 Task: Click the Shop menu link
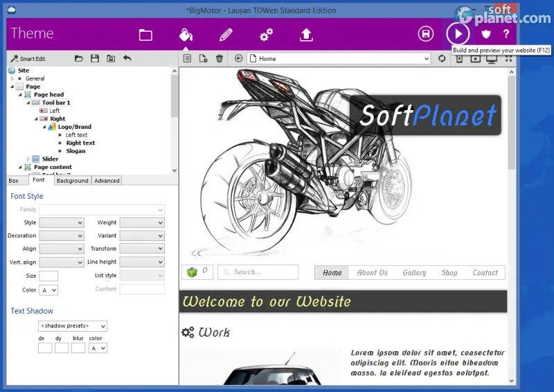(x=449, y=272)
